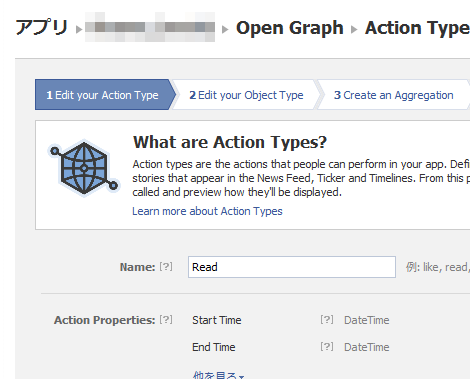This screenshot has width=470, height=379.
Task: Expand the 他を見る dropdown
Action: click(x=218, y=375)
